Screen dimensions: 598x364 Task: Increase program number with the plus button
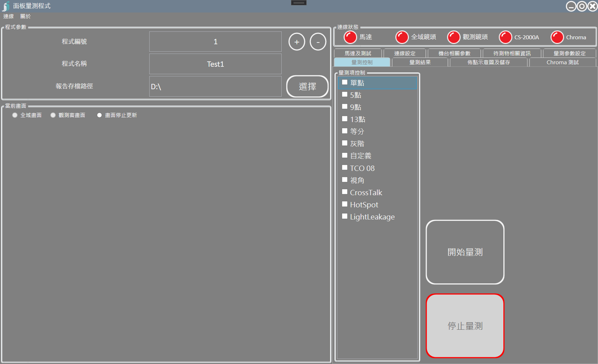(297, 42)
